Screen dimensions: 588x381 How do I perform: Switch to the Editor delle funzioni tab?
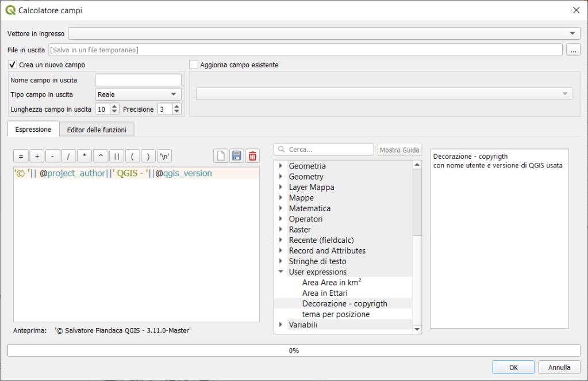97,129
